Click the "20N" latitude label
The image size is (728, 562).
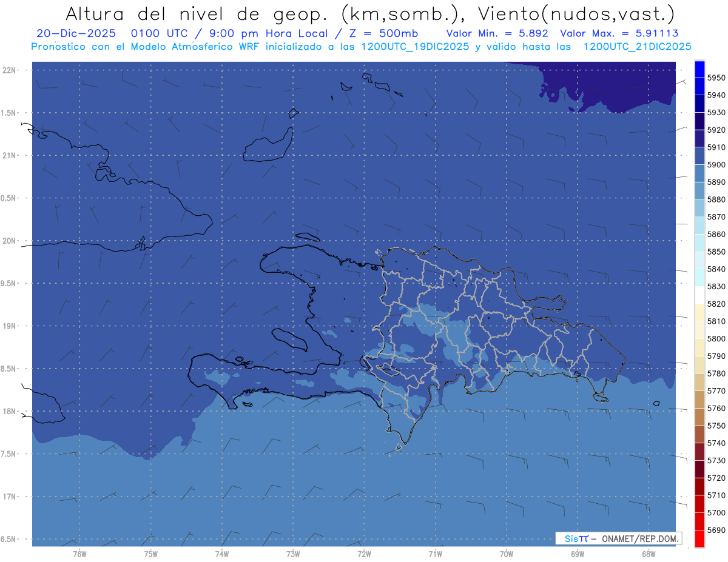9,241
